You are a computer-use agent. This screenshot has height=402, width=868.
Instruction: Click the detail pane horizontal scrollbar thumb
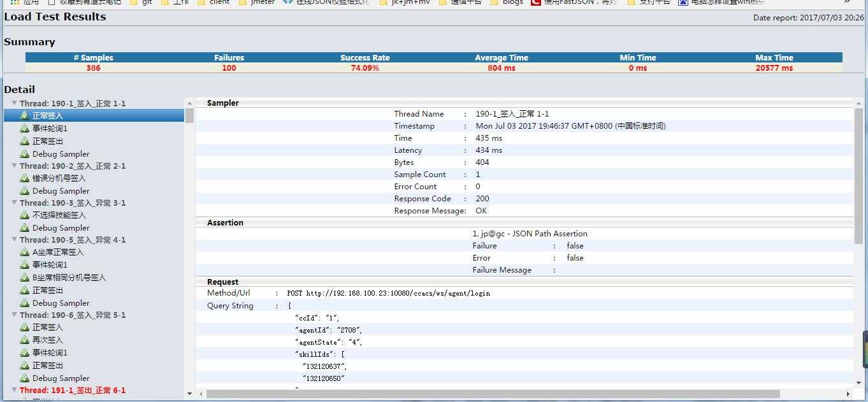(493, 394)
